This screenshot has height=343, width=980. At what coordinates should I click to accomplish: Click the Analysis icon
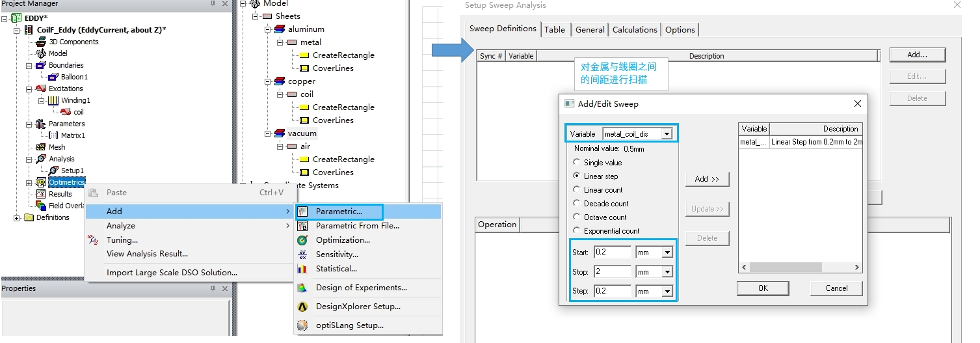[x=41, y=159]
